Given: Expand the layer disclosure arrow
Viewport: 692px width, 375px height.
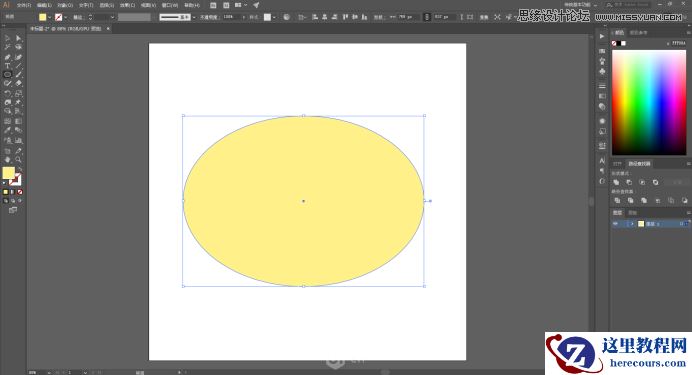Looking at the screenshot, I should 632,224.
